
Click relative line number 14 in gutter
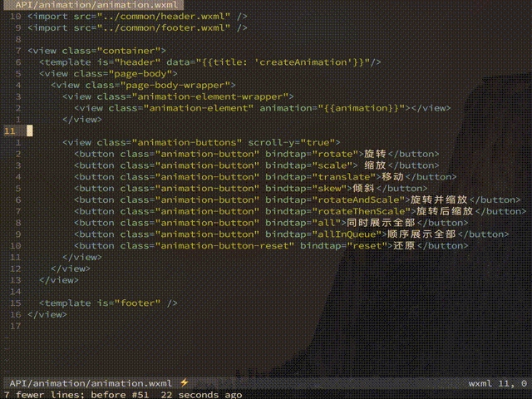(x=16, y=292)
